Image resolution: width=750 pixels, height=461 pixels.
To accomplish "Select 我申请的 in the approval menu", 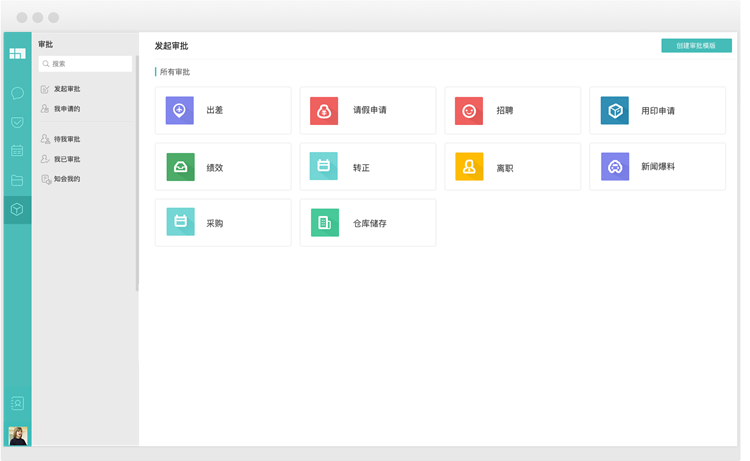I will coord(67,109).
